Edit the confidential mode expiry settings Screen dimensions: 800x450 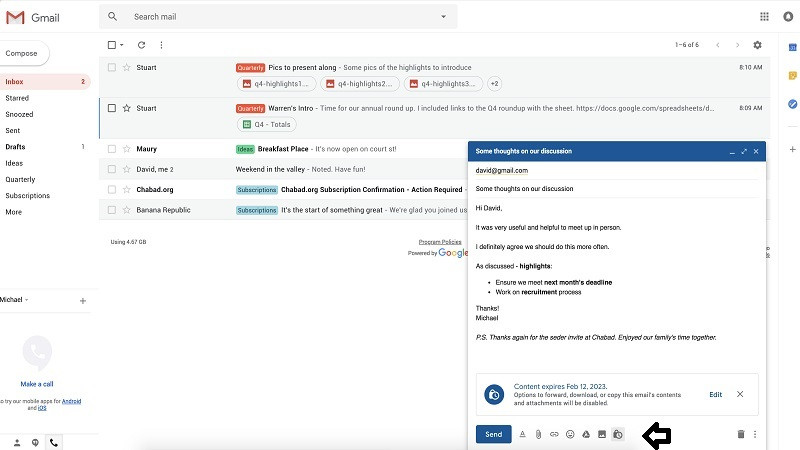coord(715,394)
